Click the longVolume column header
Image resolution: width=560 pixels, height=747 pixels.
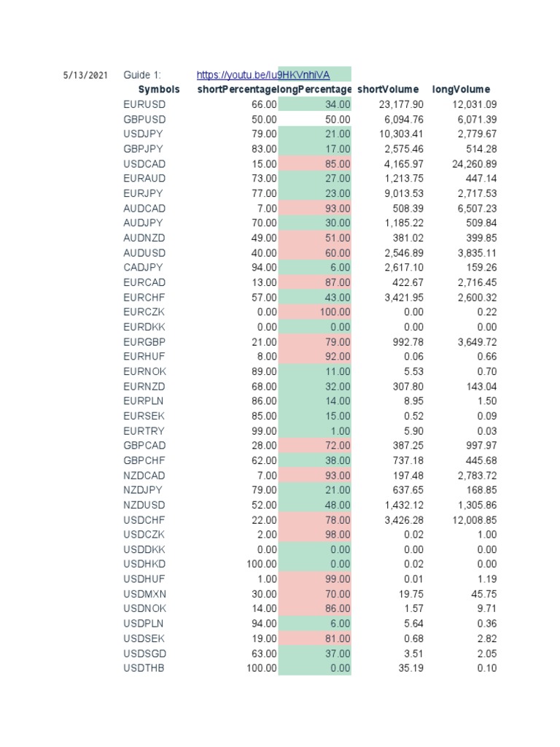coord(461,90)
